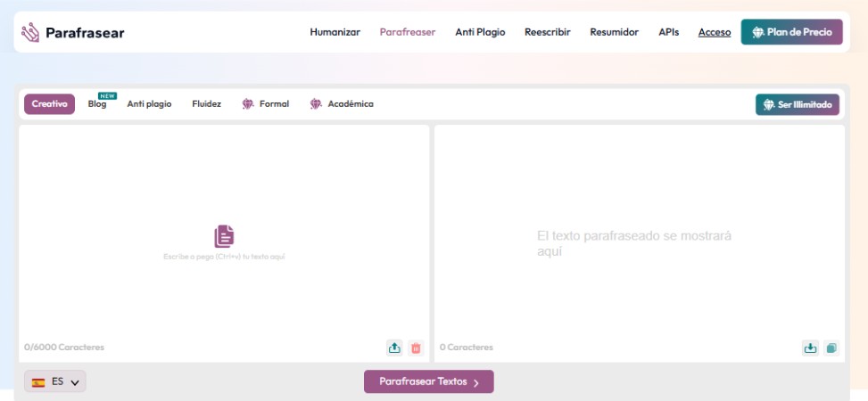The image size is (868, 401).
Task: Select the premium Académica mode
Action: coord(342,104)
